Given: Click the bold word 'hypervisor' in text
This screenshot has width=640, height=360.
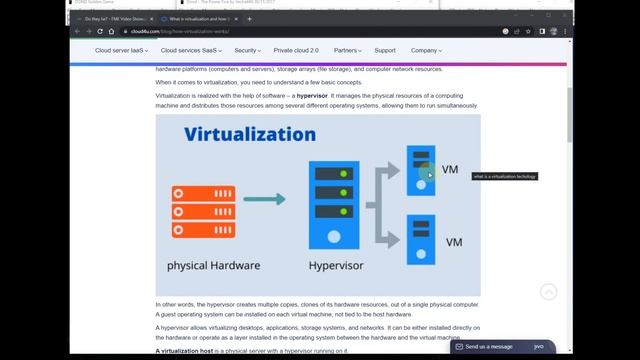Looking at the screenshot, I should 312,96.
